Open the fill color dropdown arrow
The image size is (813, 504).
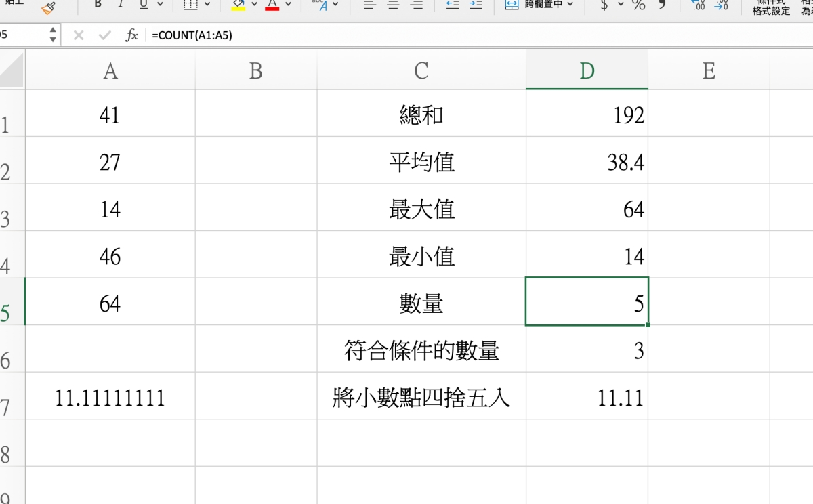255,5
